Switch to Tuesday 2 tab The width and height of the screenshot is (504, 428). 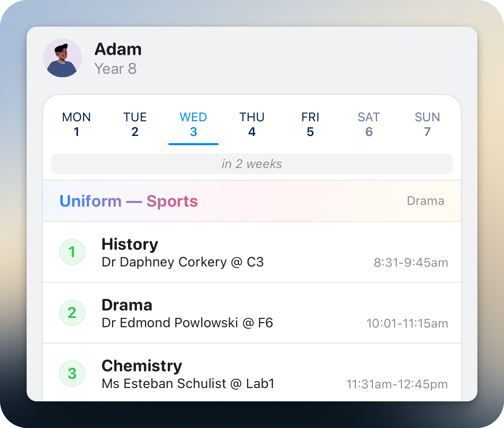coord(135,124)
